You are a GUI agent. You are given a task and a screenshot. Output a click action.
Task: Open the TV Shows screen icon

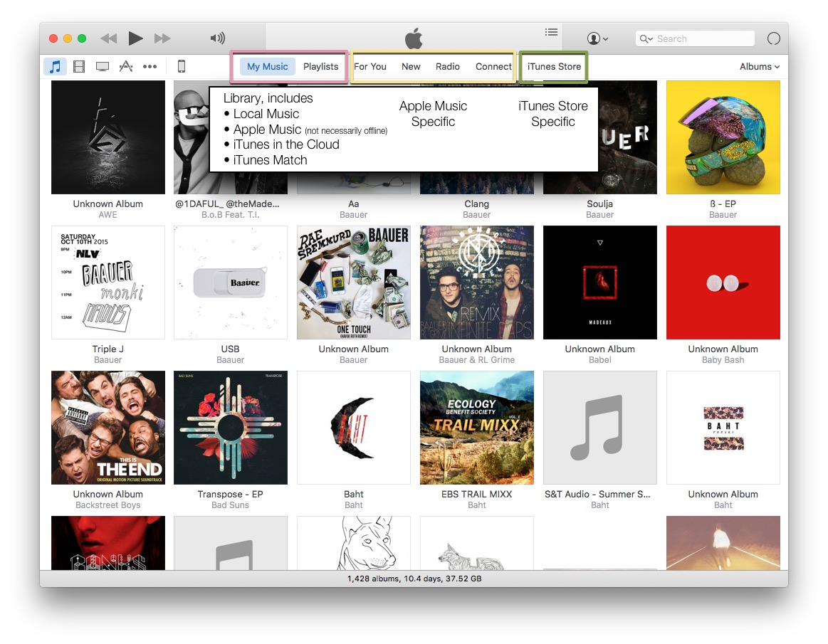tap(102, 66)
